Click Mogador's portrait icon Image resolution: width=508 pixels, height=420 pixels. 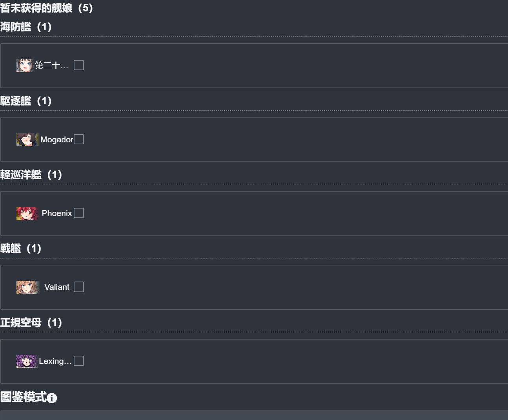pos(28,140)
